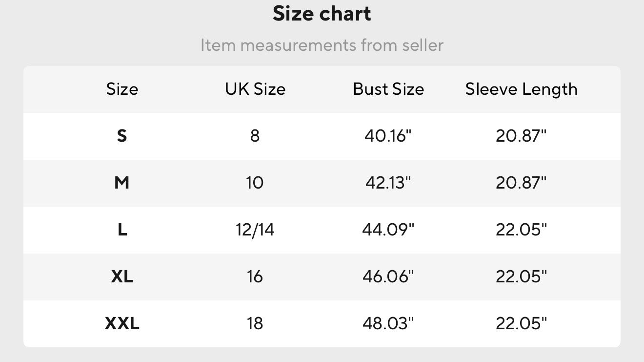Click the M size row label
Screen dimensions: 644x362
click(x=122, y=183)
